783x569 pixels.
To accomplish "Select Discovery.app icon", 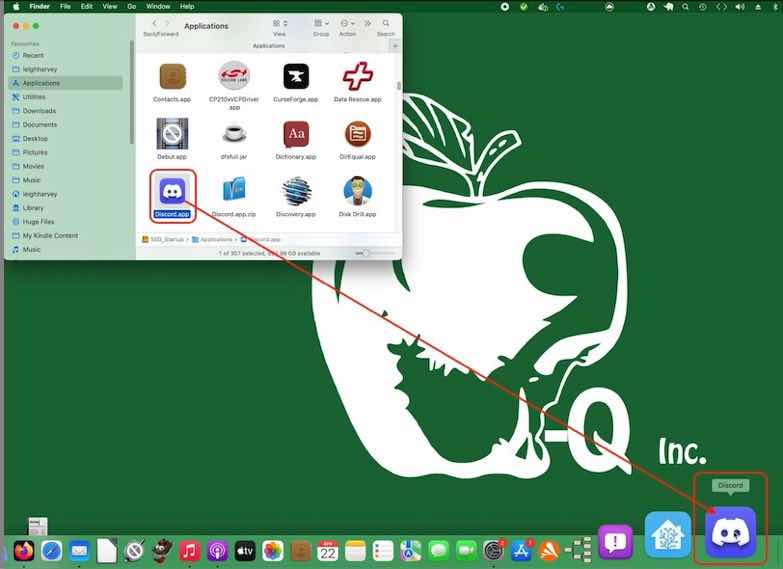I will (296, 191).
